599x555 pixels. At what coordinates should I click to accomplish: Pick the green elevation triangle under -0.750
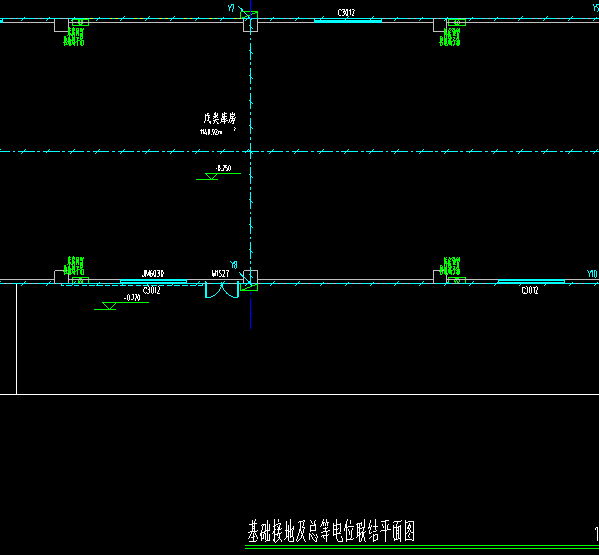click(x=211, y=176)
